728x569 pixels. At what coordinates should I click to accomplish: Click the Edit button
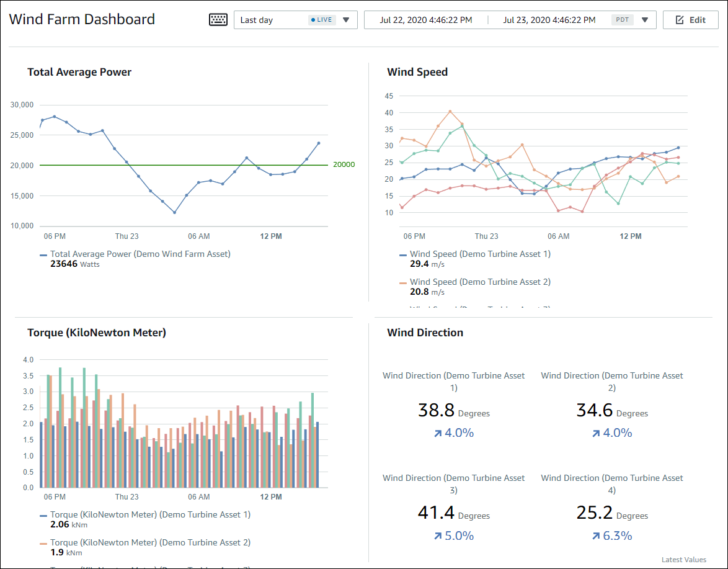click(x=690, y=19)
